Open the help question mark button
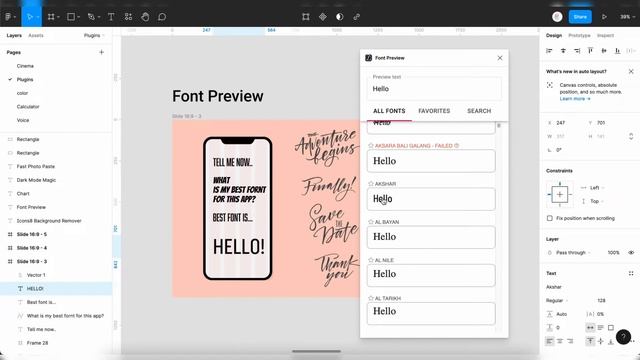The width and height of the screenshot is (640, 360). click(623, 337)
